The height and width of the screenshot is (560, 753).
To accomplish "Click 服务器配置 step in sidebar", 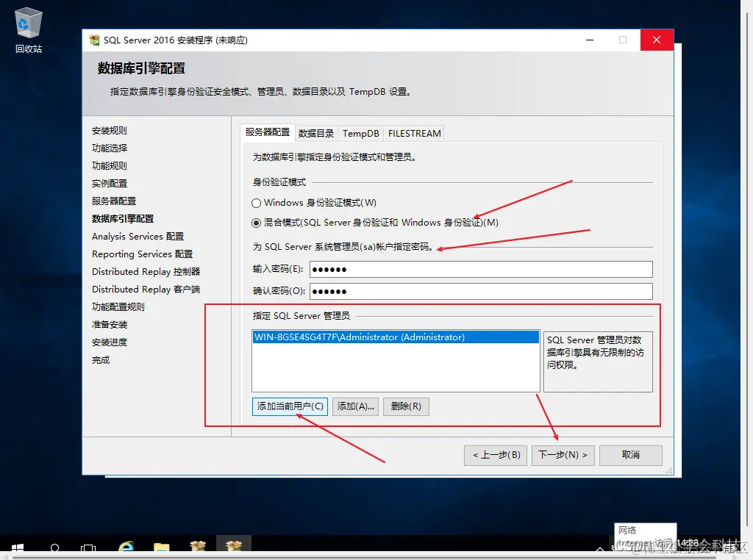I will (114, 201).
